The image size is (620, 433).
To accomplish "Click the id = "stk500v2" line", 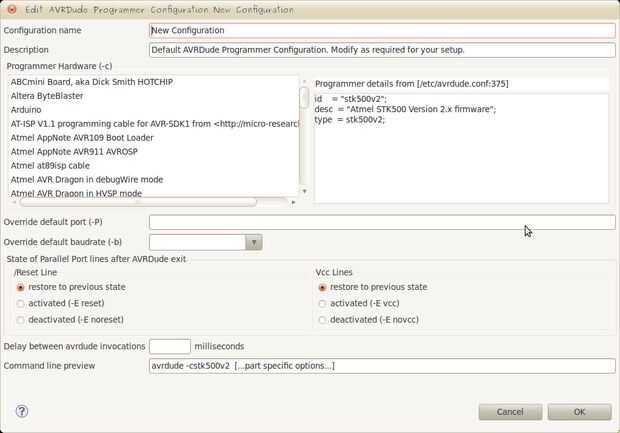I will 351,99.
